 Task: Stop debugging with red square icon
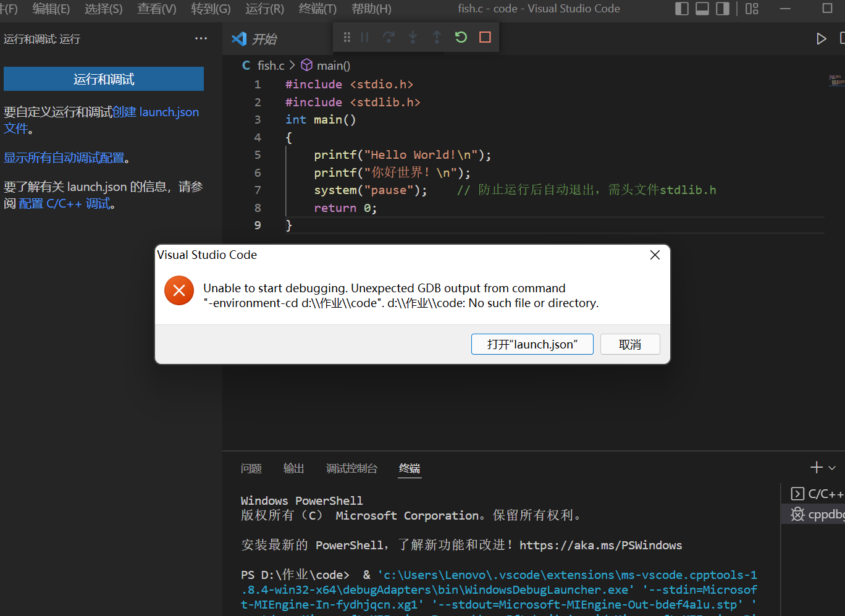(485, 37)
